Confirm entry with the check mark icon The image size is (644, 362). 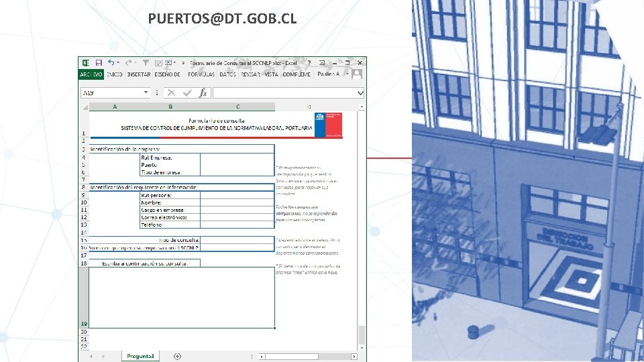[x=187, y=93]
